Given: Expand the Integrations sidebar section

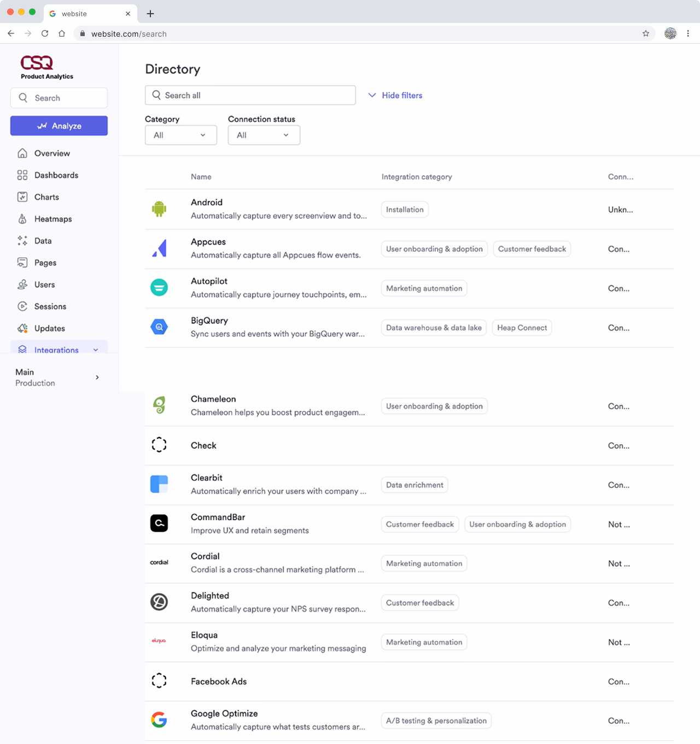Looking at the screenshot, I should [59, 348].
